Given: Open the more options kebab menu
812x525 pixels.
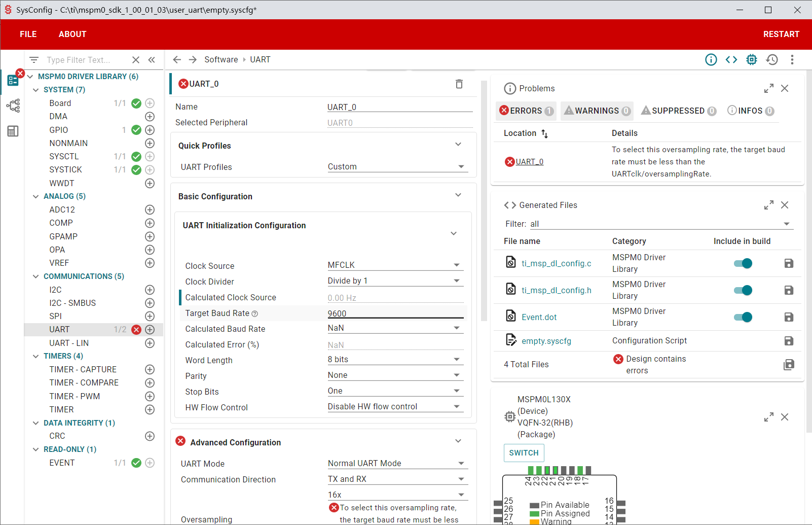Looking at the screenshot, I should point(792,60).
